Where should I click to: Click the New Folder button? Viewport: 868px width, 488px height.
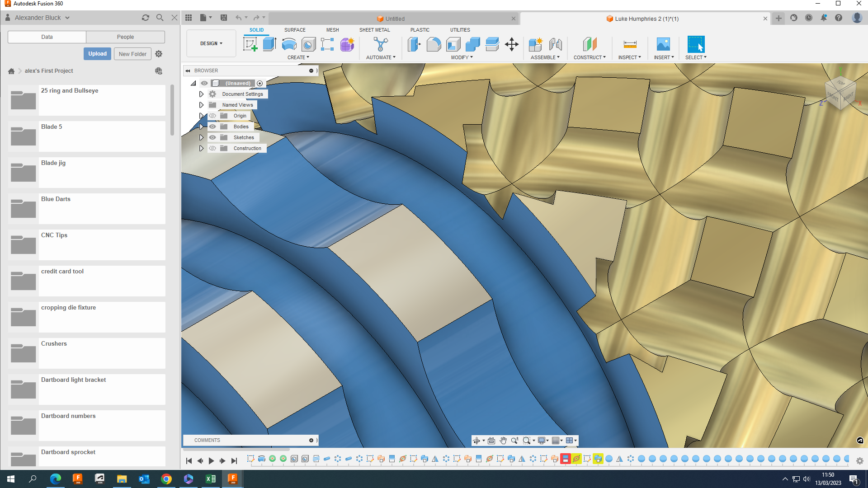point(132,54)
